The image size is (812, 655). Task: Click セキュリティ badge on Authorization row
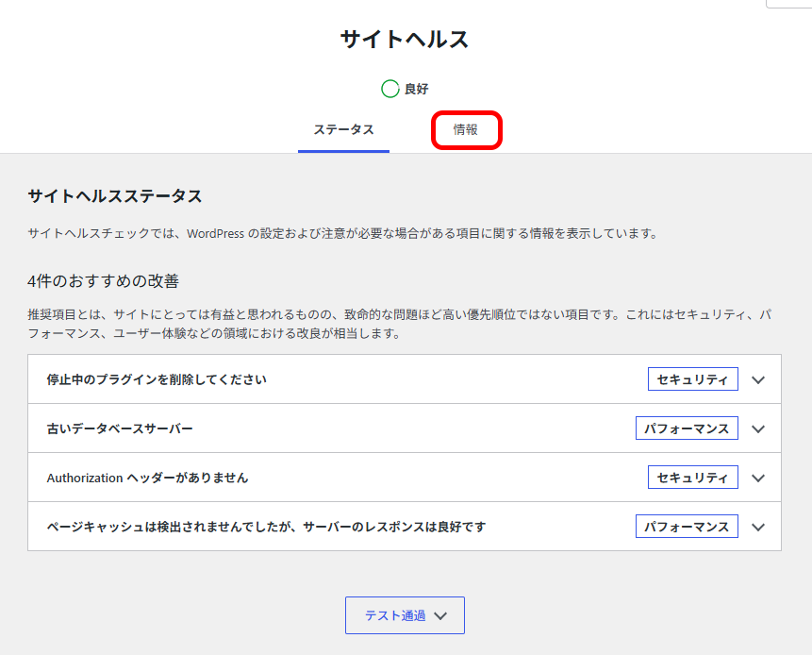693,478
